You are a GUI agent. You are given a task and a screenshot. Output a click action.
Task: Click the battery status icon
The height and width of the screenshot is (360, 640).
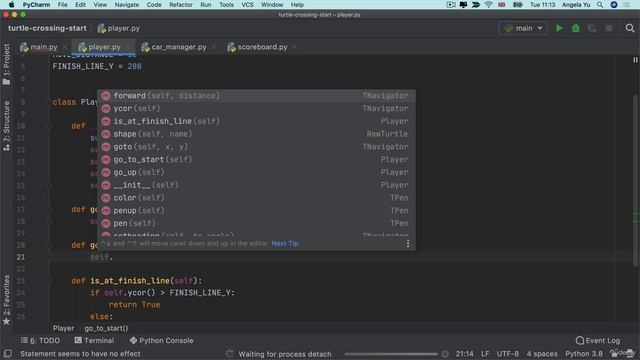[517, 4]
